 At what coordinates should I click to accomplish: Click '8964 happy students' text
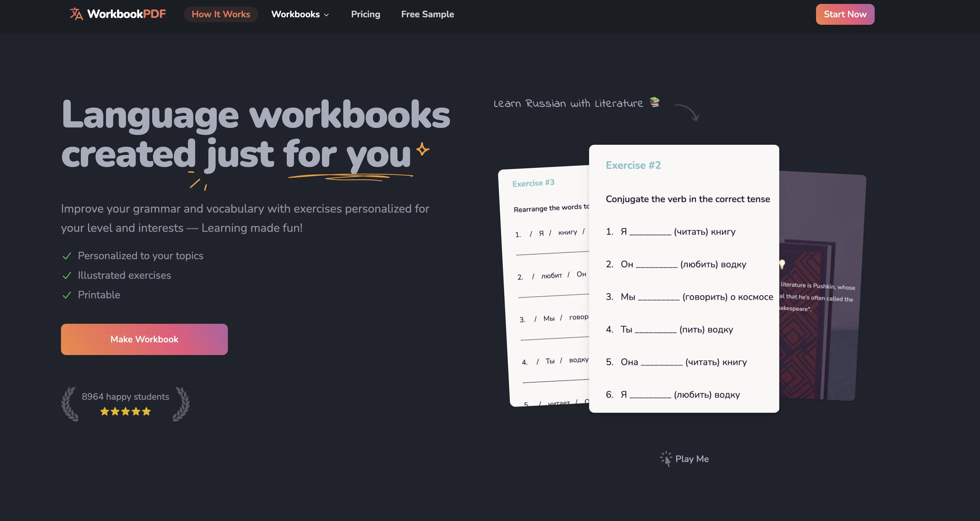[x=126, y=396]
